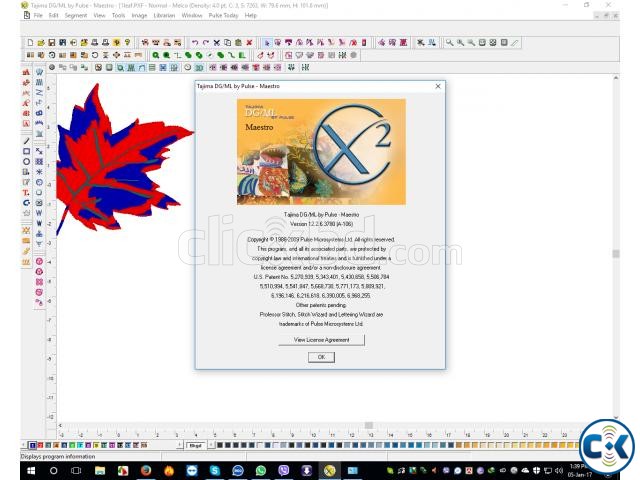
Task: Open the File menu
Action: point(38,16)
